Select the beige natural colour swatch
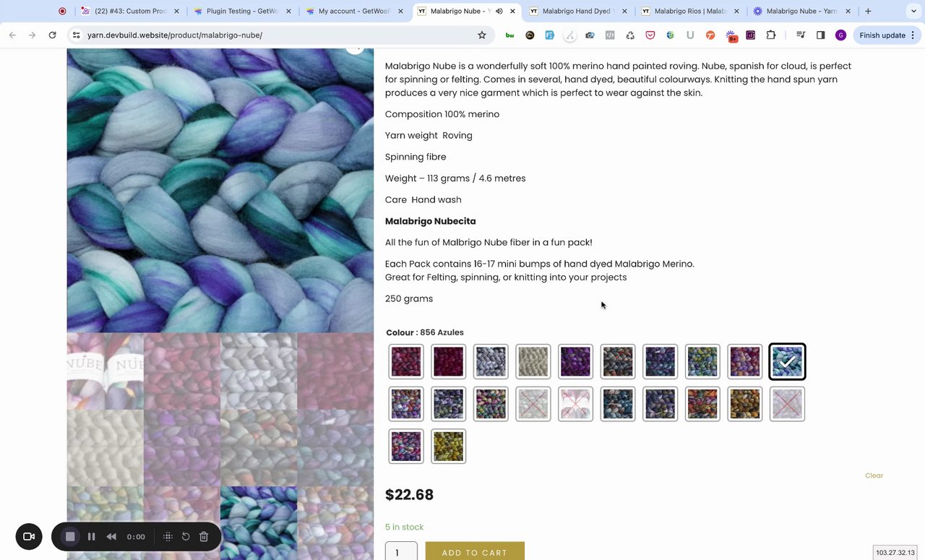The image size is (925, 560). [533, 361]
